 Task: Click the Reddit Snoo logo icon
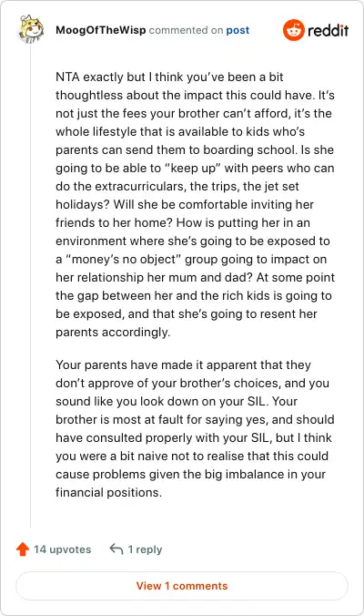[293, 30]
